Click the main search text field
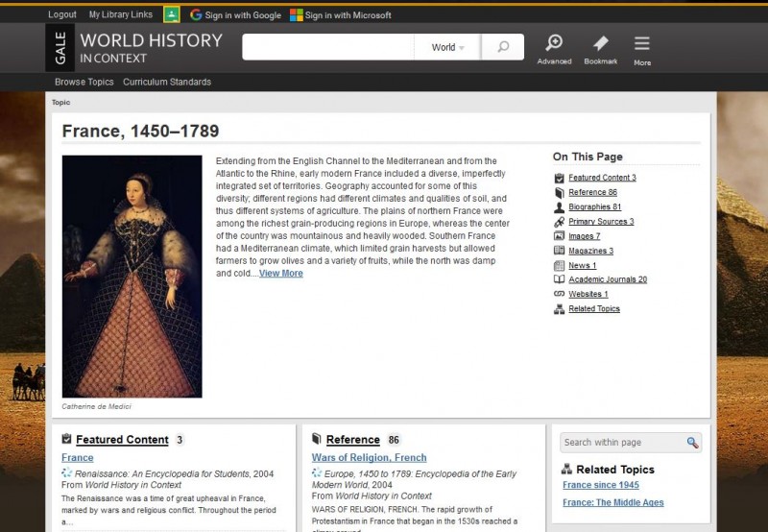The width and height of the screenshot is (768, 532). click(328, 47)
